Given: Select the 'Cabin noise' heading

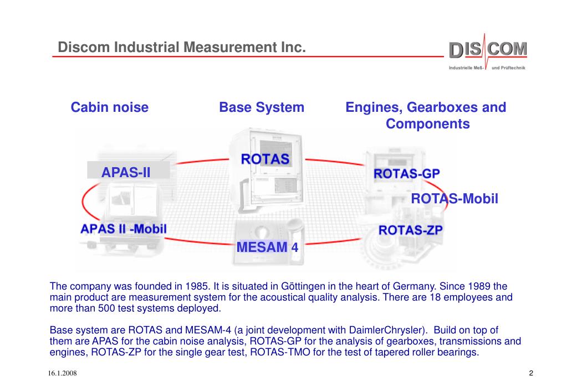Looking at the screenshot, I should 110,107.
